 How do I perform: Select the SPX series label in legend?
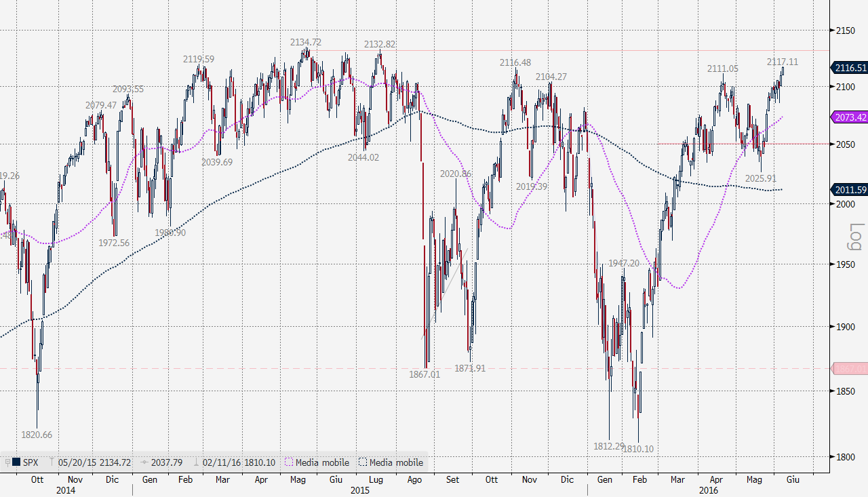point(31,462)
